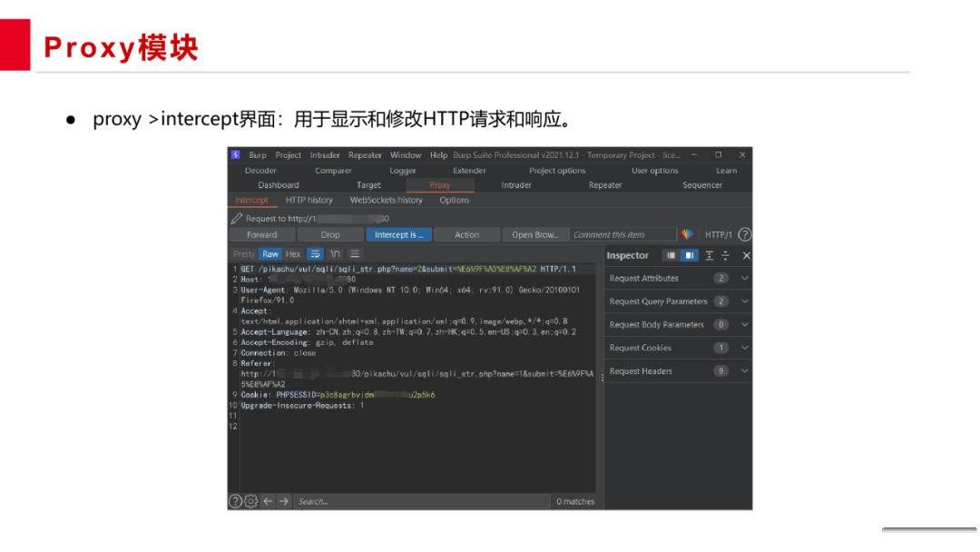Go to next search match arrow
The image size is (980, 552).
pyautogui.click(x=284, y=501)
